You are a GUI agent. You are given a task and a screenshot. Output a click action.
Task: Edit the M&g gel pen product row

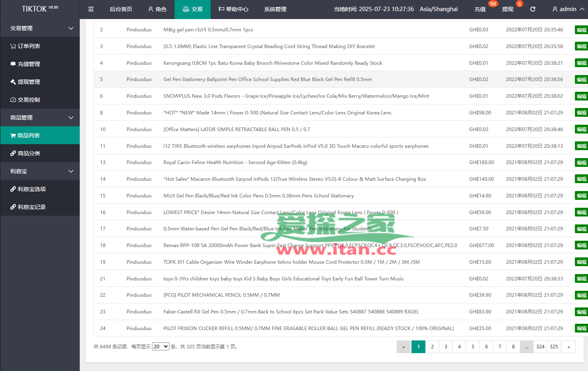pos(581,30)
